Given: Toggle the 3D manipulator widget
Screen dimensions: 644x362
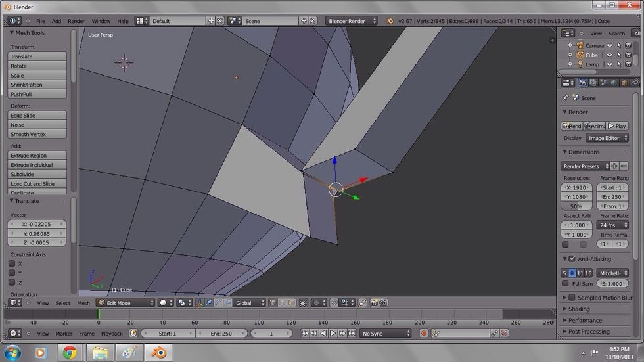Looking at the screenshot, I should tap(200, 302).
